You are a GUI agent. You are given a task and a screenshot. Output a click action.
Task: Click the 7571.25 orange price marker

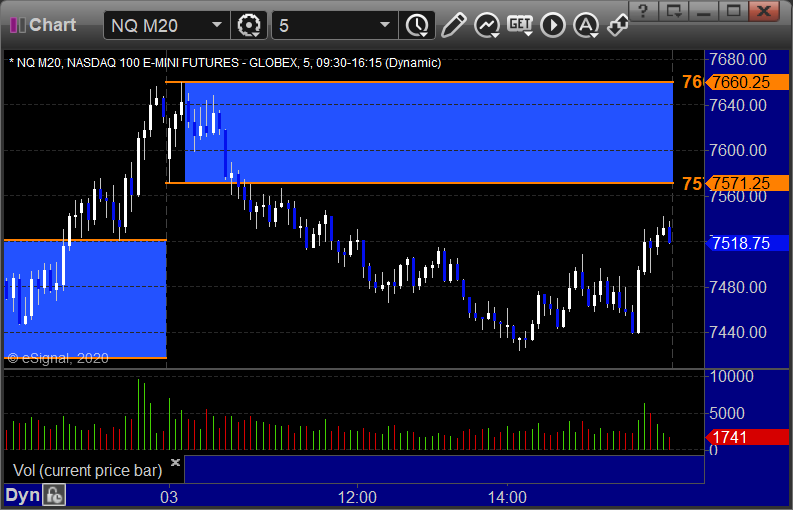pyautogui.click(x=746, y=183)
